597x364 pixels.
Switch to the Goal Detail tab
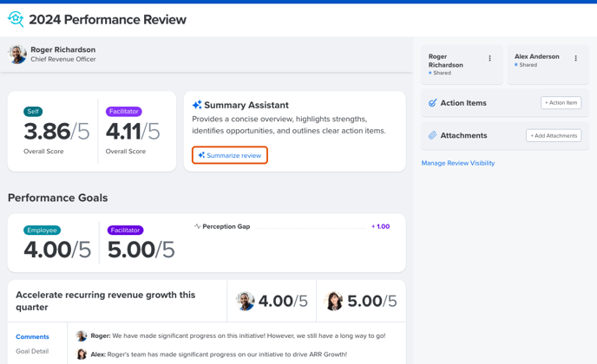[32, 351]
